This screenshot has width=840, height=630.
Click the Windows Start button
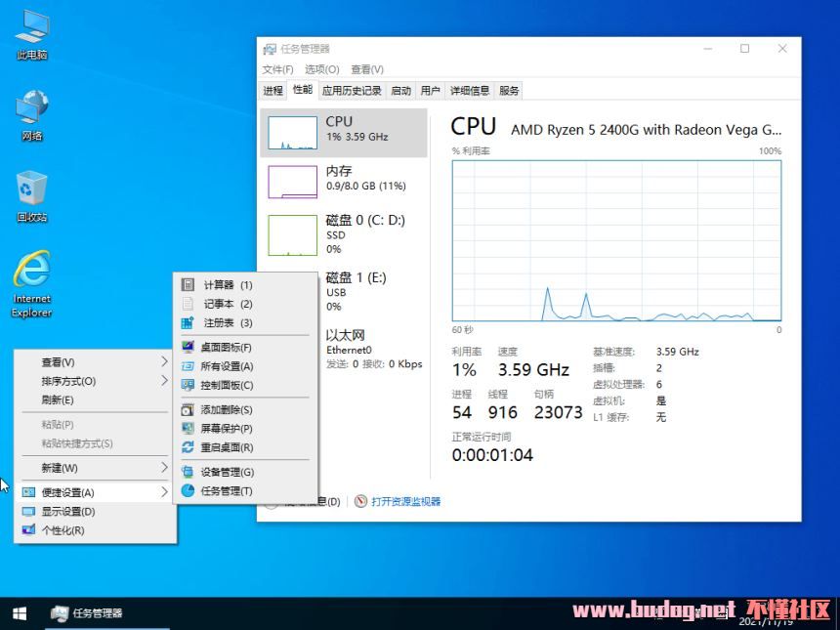pos(19,613)
